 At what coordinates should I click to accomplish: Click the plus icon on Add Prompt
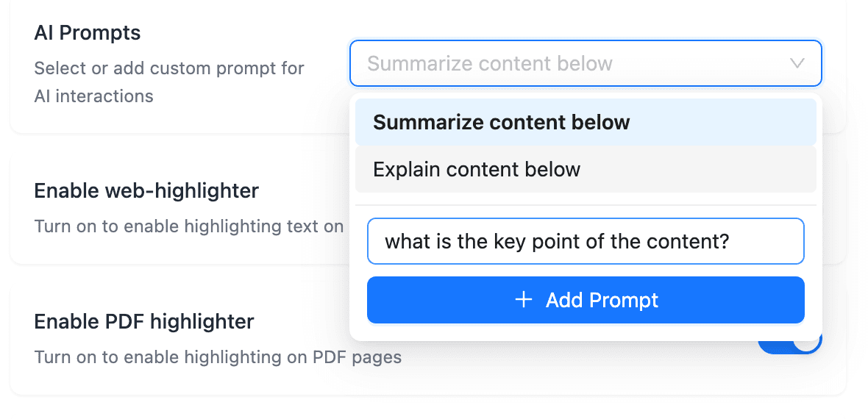pos(524,300)
